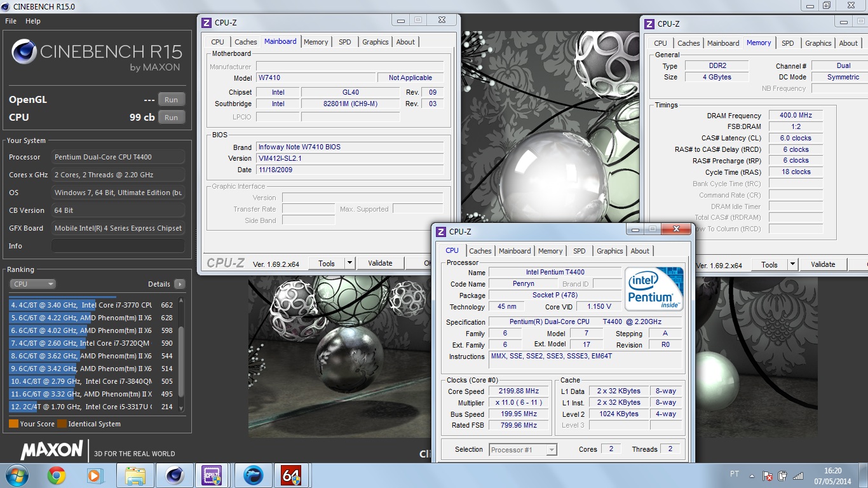The height and width of the screenshot is (488, 868).
Task: Show hidden system tray icons
Action: tap(753, 475)
